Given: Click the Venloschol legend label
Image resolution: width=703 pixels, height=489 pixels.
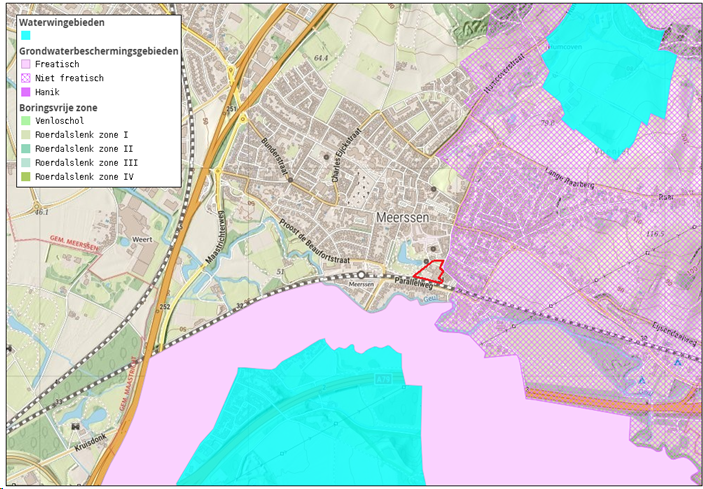Looking at the screenshot, I should coord(59,121).
